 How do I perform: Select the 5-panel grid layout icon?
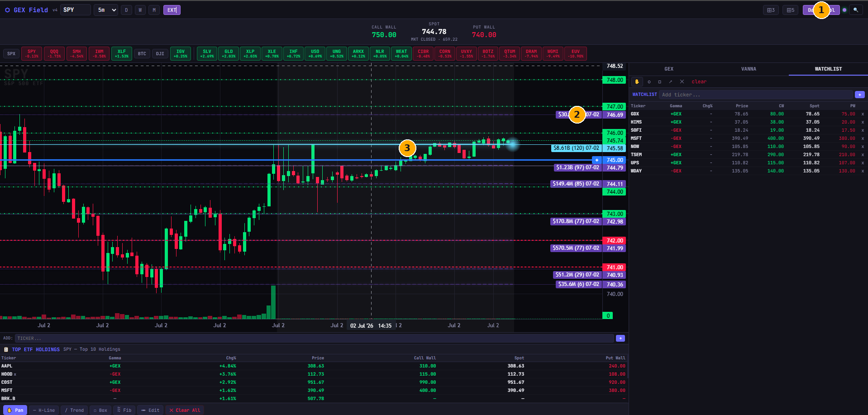(790, 10)
